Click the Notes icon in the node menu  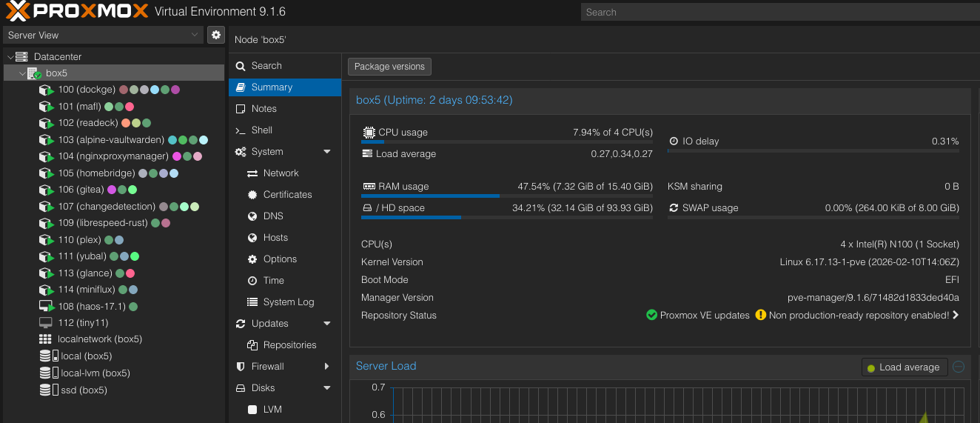pyautogui.click(x=241, y=109)
